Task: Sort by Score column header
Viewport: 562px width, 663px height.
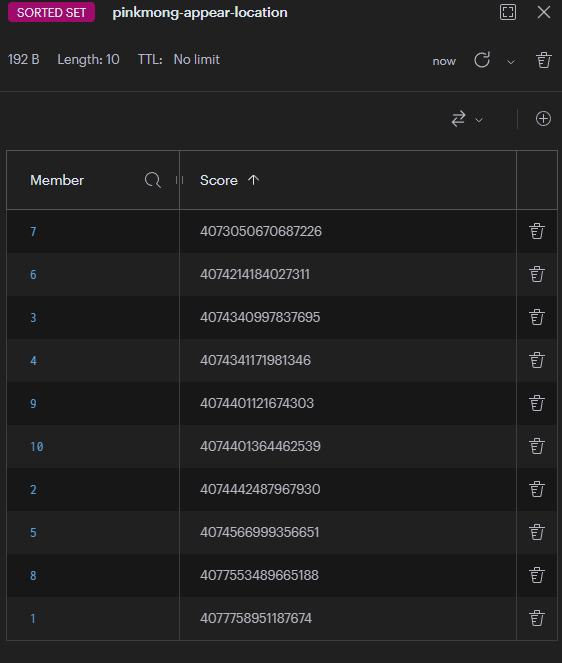Action: point(229,180)
